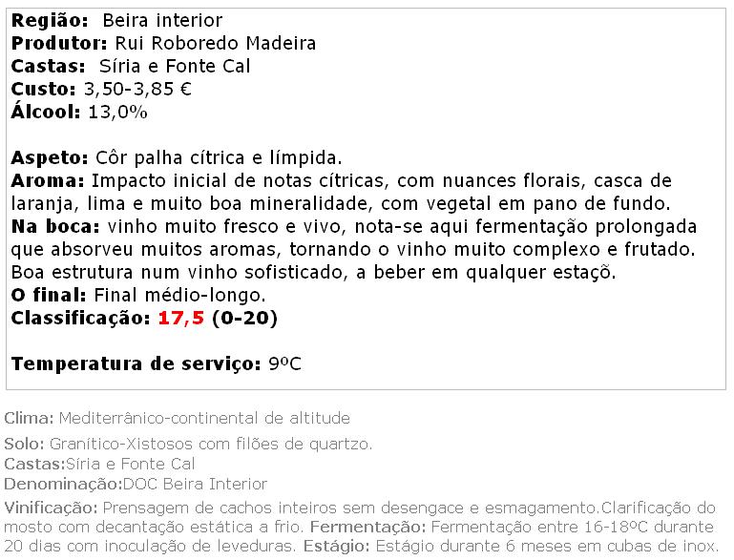Click the grey 'Clima:' label
The width and height of the screenshot is (734, 560).
[30, 418]
